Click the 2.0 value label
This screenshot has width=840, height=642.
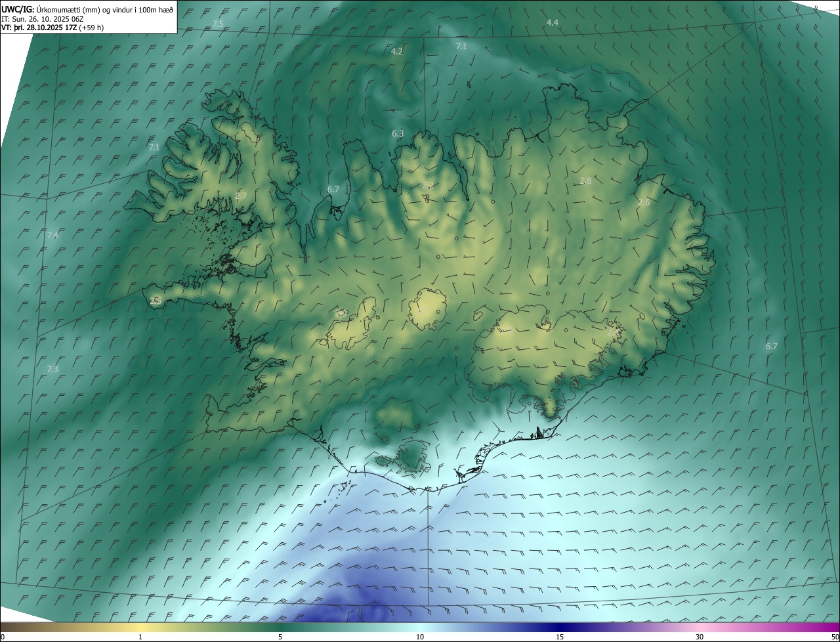pos(340,314)
